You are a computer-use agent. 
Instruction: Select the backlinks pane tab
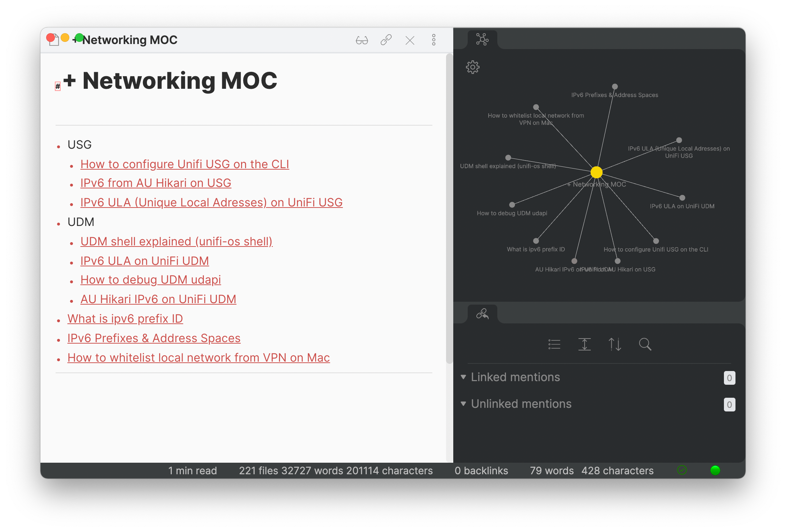482,314
